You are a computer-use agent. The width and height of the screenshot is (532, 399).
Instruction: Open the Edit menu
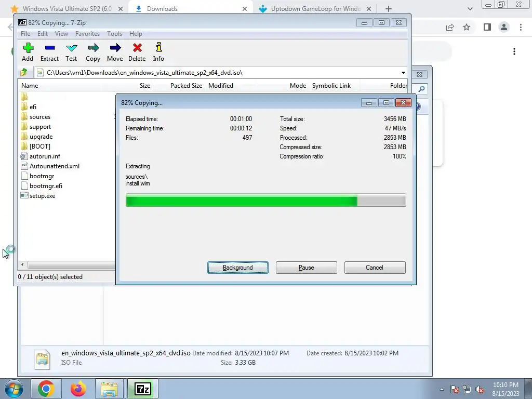coord(43,34)
